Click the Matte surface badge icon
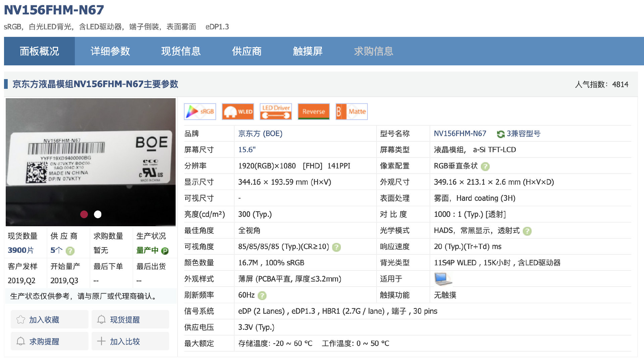644x362 pixels. [351, 112]
